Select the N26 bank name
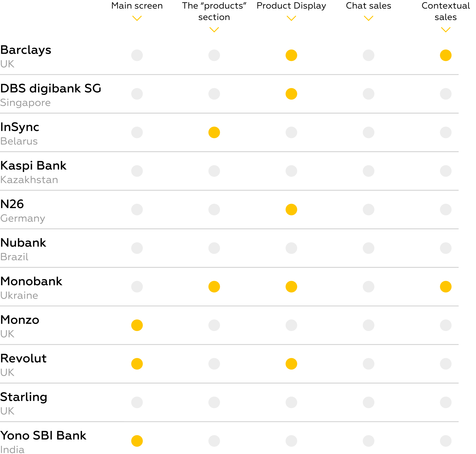Viewport: 476px width, 454px height. pyautogui.click(x=12, y=204)
